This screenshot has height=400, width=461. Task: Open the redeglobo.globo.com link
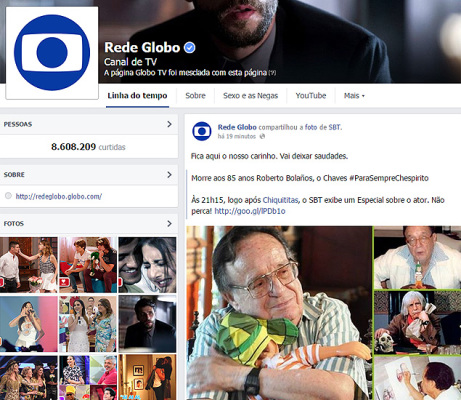tap(59, 196)
